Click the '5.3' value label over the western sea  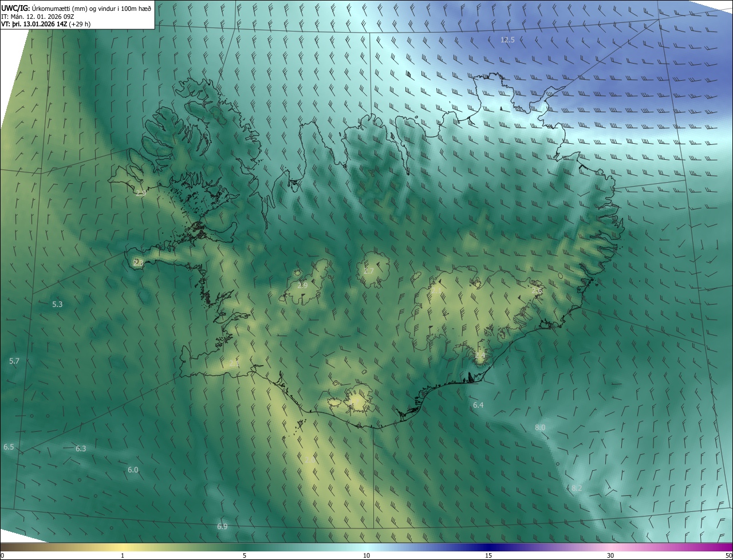tap(57, 305)
